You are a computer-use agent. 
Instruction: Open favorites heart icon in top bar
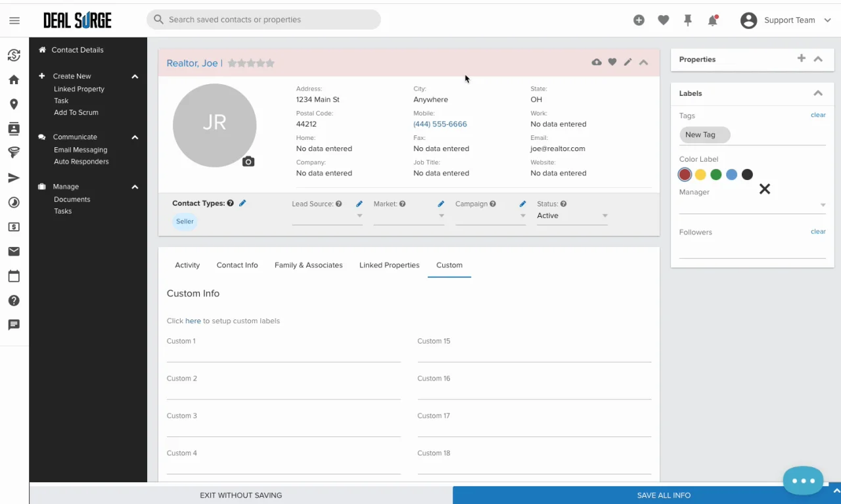click(x=664, y=20)
